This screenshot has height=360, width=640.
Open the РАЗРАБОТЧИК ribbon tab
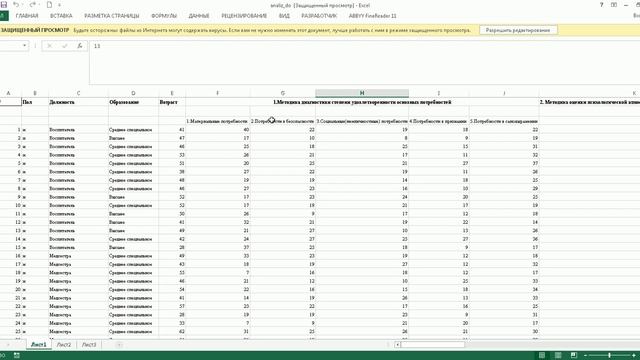[x=319, y=16]
